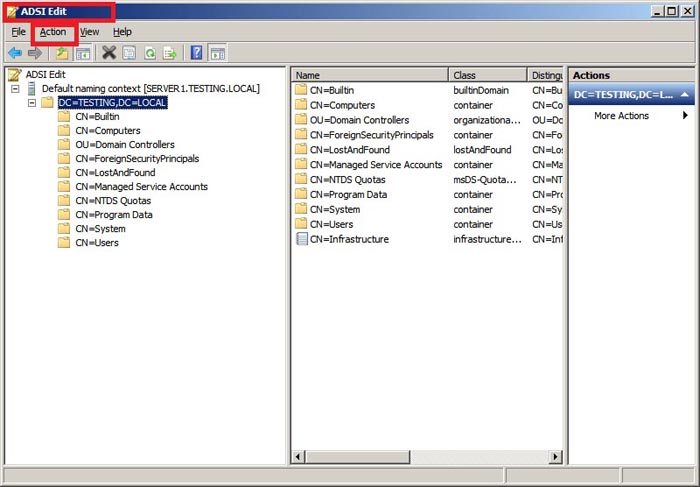This screenshot has width=700, height=487.
Task: Maximize the ADSI Edit window
Action: click(672, 12)
